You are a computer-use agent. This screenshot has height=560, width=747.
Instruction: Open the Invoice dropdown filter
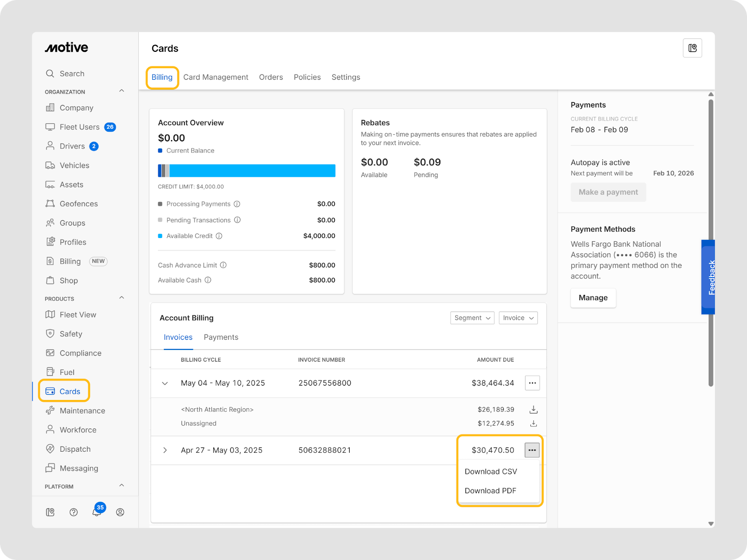pos(518,318)
